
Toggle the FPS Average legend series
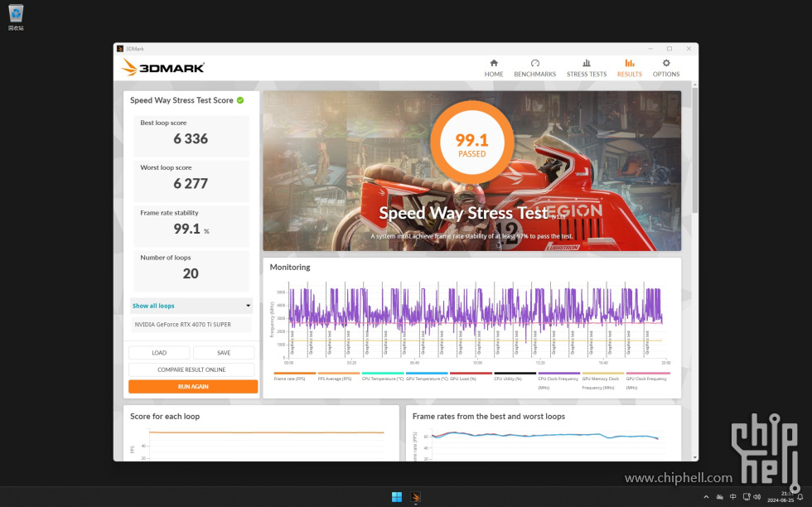(x=338, y=376)
